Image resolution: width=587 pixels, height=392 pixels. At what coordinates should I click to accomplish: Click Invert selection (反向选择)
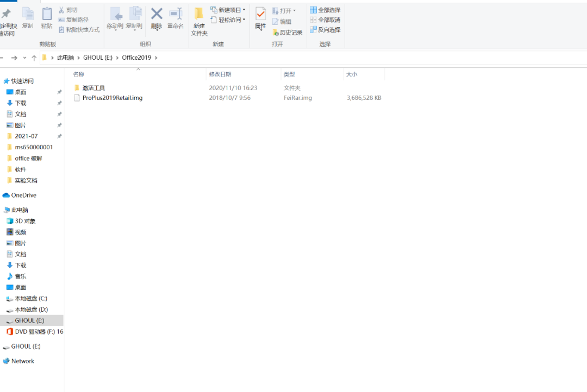click(x=325, y=29)
